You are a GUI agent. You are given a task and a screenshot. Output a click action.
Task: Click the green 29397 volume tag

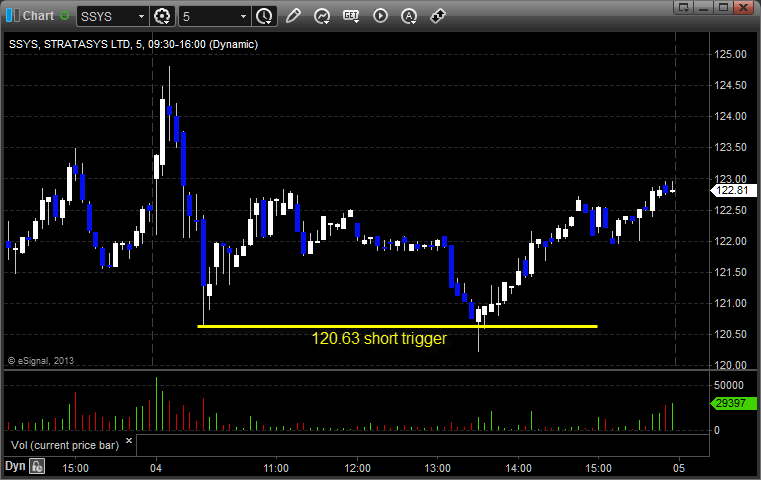pos(733,403)
